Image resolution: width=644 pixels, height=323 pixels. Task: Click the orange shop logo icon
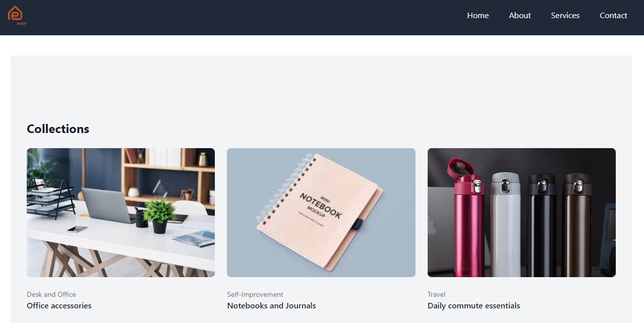(x=16, y=16)
